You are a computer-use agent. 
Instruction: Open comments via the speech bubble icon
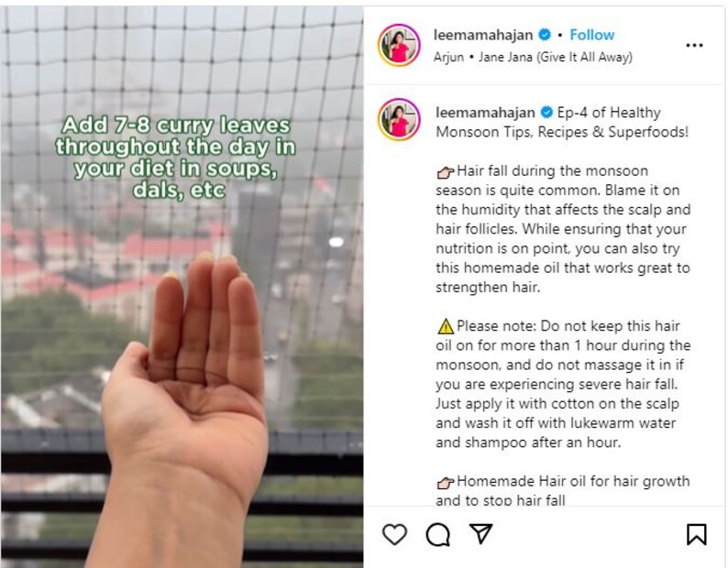(x=438, y=535)
